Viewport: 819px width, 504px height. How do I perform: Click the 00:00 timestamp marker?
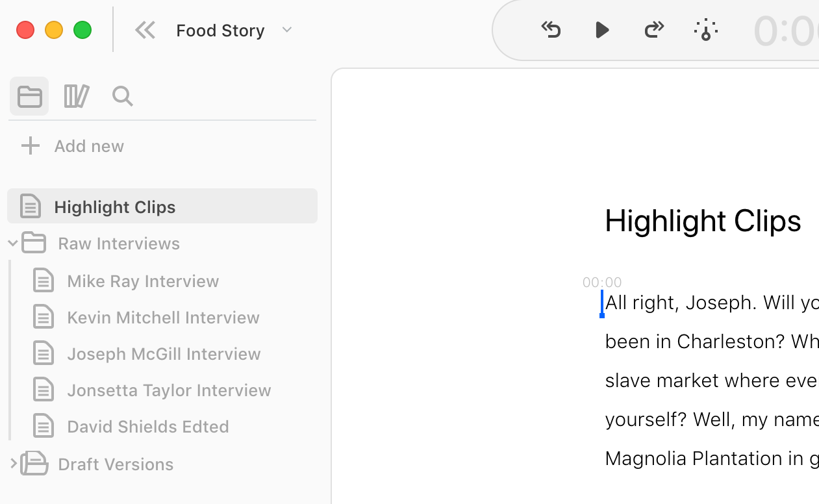(x=602, y=282)
